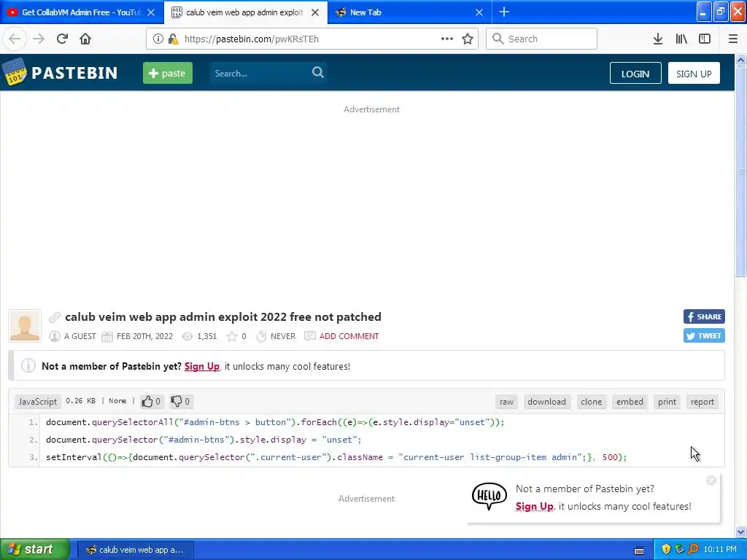
Task: Click the padlock warning icon
Action: [x=173, y=39]
